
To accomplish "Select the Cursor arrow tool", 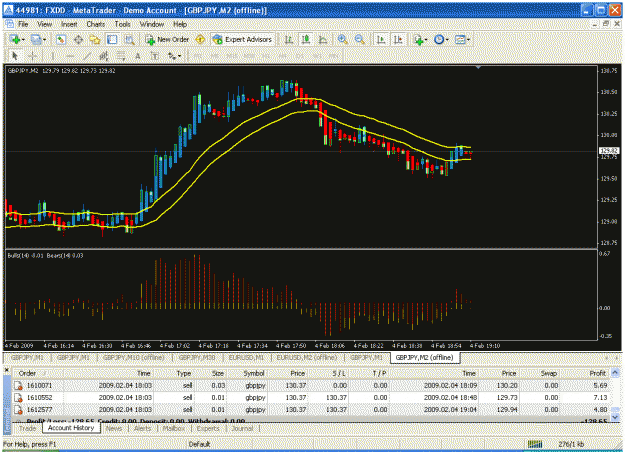I will (15, 56).
